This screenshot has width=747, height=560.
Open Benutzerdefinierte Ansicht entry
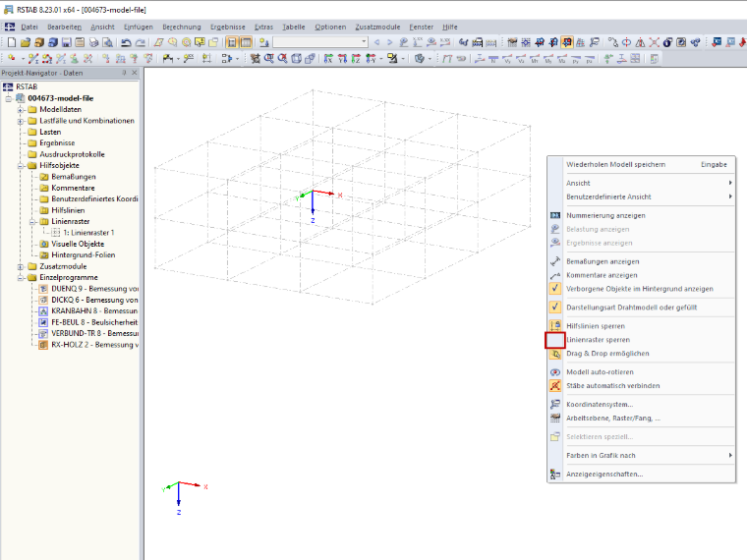point(641,196)
